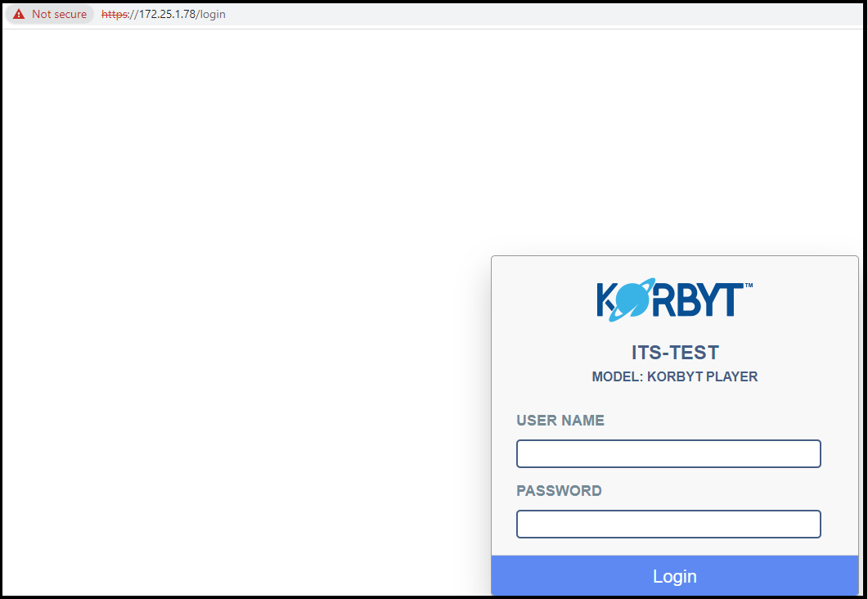Click the gray login panel background beside the logo
This screenshot has height=599, width=868.
tap(540, 303)
